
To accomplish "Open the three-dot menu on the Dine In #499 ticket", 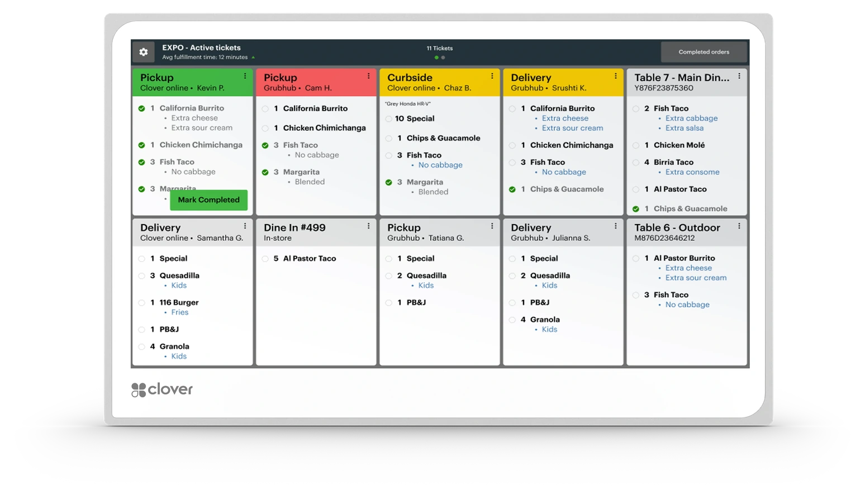I will [368, 226].
